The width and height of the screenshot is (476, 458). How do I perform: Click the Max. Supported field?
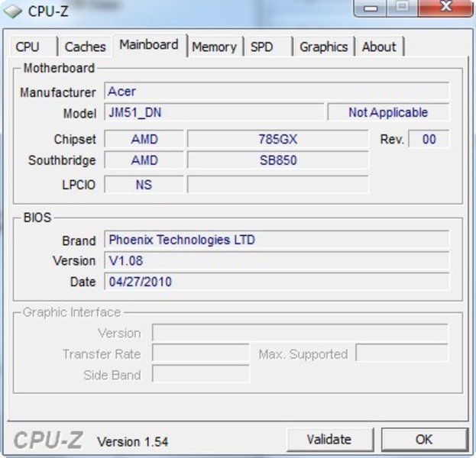402,353
